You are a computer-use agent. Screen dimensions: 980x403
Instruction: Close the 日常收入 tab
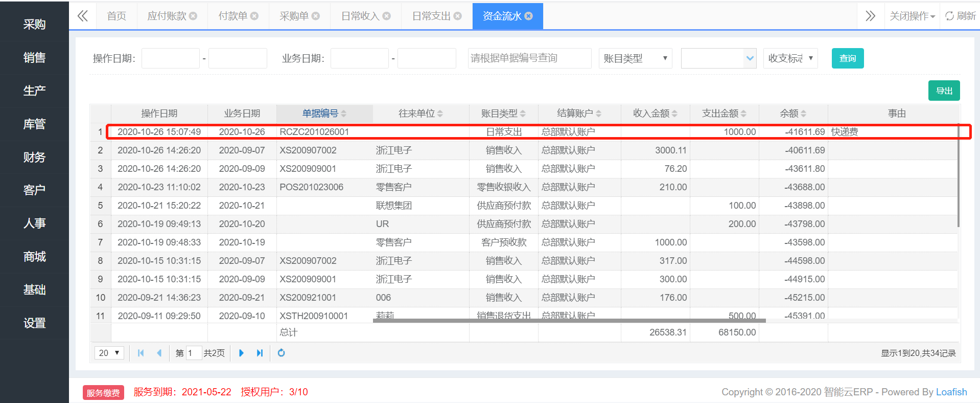387,16
